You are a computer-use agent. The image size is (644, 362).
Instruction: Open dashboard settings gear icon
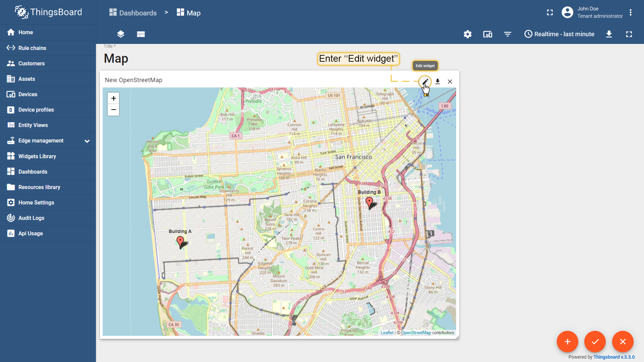click(x=468, y=34)
